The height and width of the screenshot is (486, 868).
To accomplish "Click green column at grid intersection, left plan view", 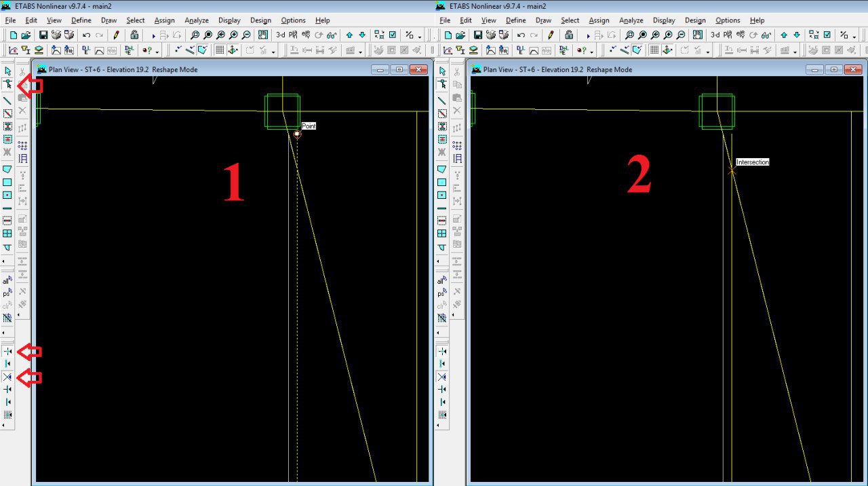I will pos(282,111).
